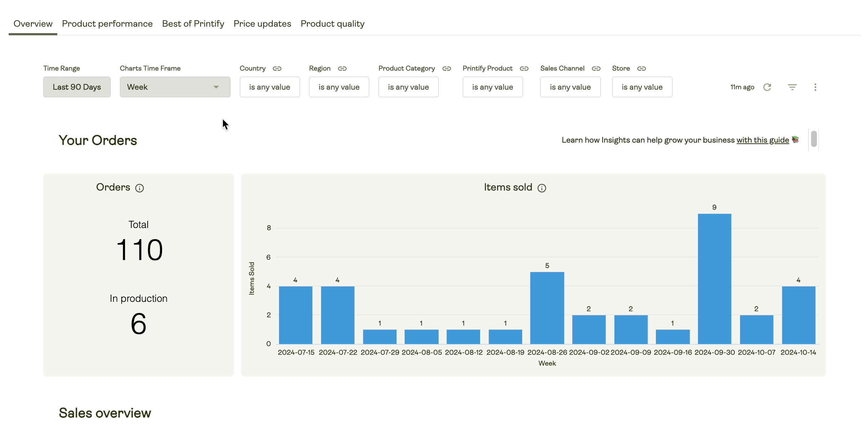Refresh the dashboard data
Viewport: 868px width, 425px height.
pos(768,87)
